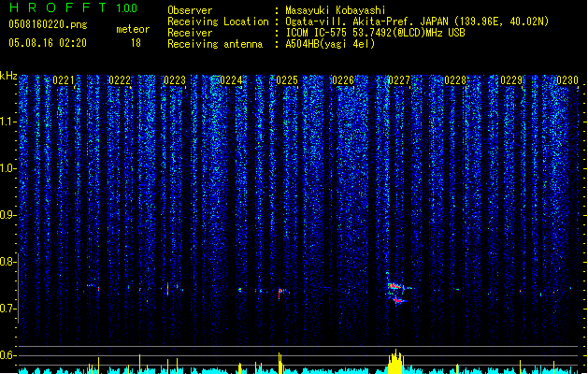Viewport: 588px width, 374px height.
Task: Click the date stamp 05.08.16 02:20
Action: pos(48,43)
